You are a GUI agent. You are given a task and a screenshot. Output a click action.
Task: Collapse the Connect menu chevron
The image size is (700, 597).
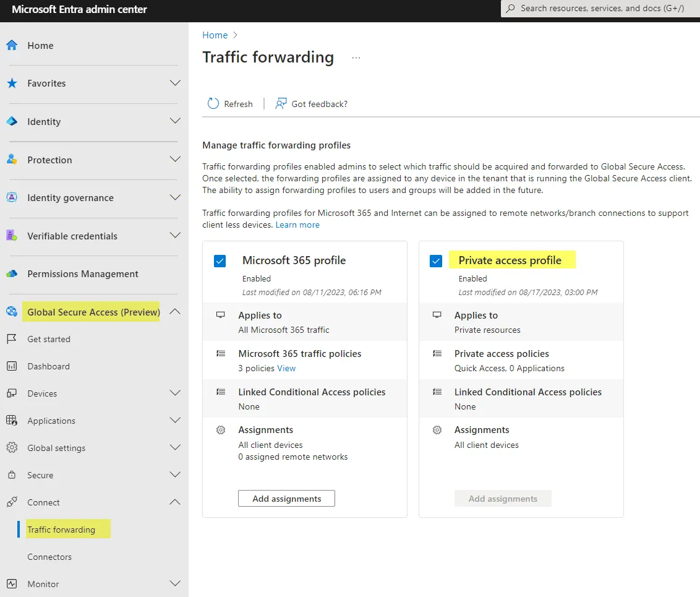(x=175, y=502)
